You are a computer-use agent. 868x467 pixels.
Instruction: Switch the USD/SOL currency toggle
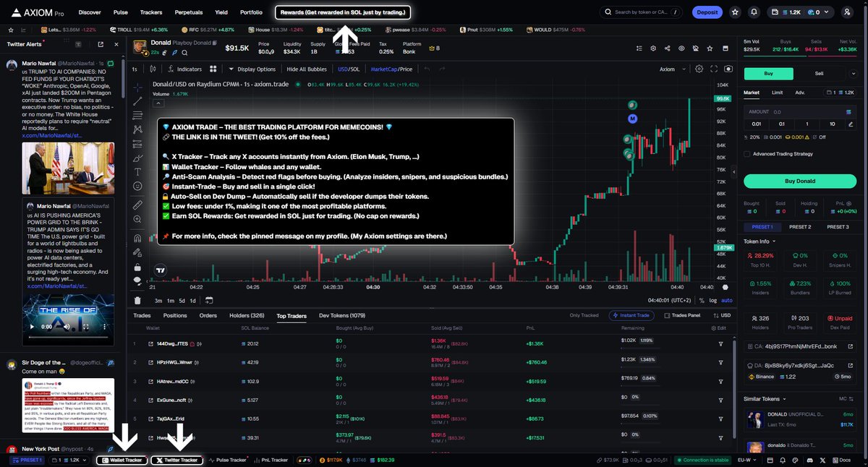(349, 69)
